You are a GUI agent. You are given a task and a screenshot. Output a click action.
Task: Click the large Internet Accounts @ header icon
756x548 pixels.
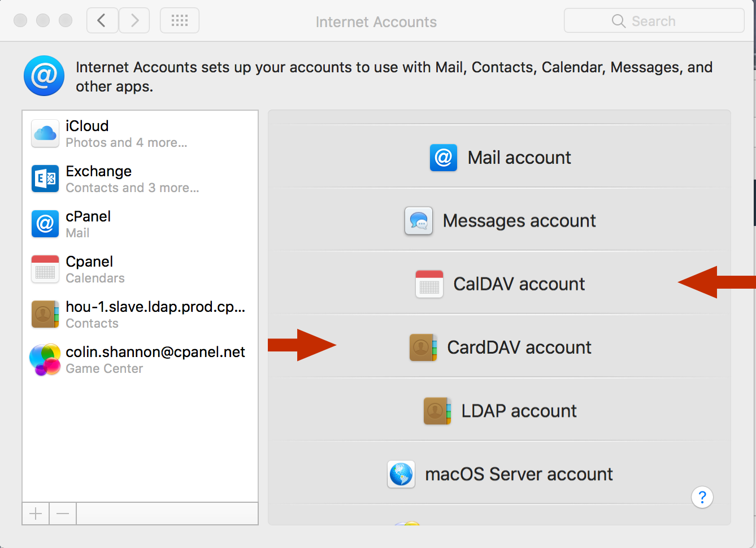44,76
